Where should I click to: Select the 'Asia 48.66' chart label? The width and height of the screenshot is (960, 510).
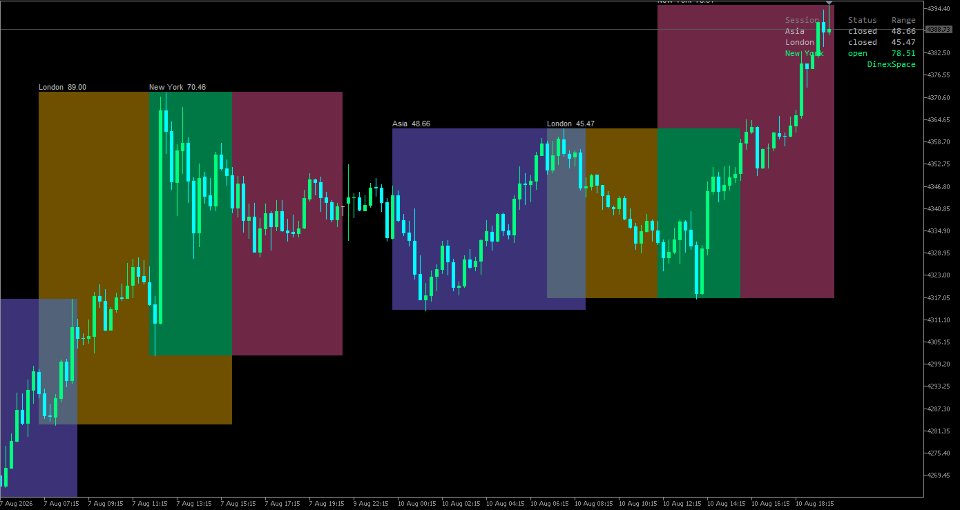coord(411,124)
